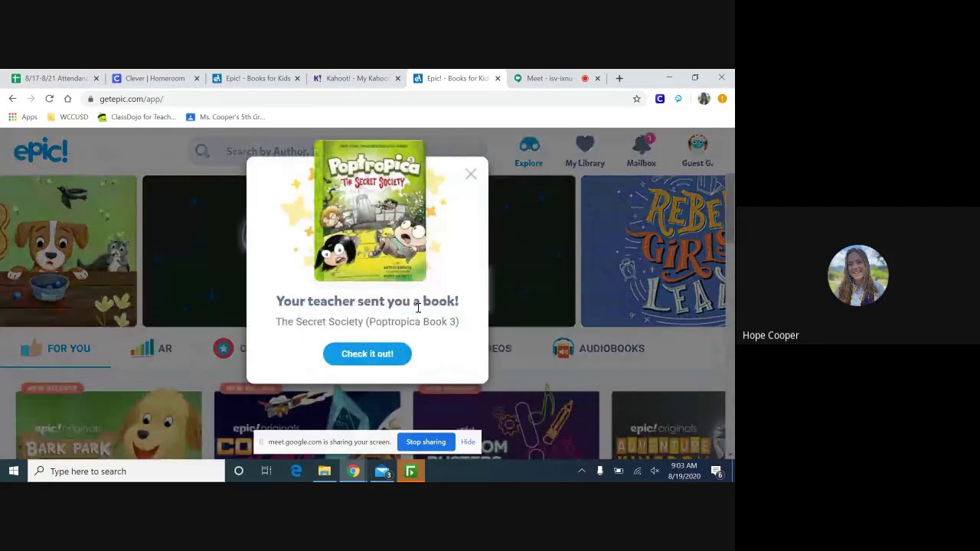Click Hope Cooper's profile picture

point(857,275)
